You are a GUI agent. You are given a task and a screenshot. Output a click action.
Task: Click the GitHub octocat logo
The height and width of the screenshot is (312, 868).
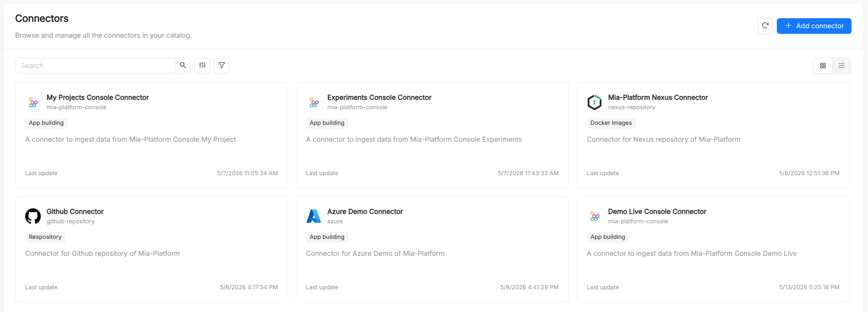pyautogui.click(x=33, y=216)
